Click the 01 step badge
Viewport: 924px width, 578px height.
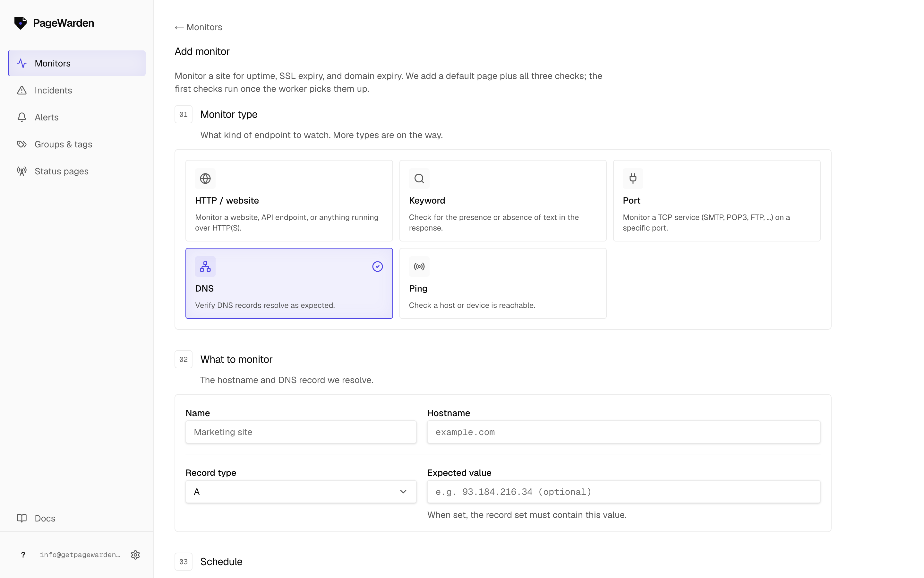click(x=183, y=114)
